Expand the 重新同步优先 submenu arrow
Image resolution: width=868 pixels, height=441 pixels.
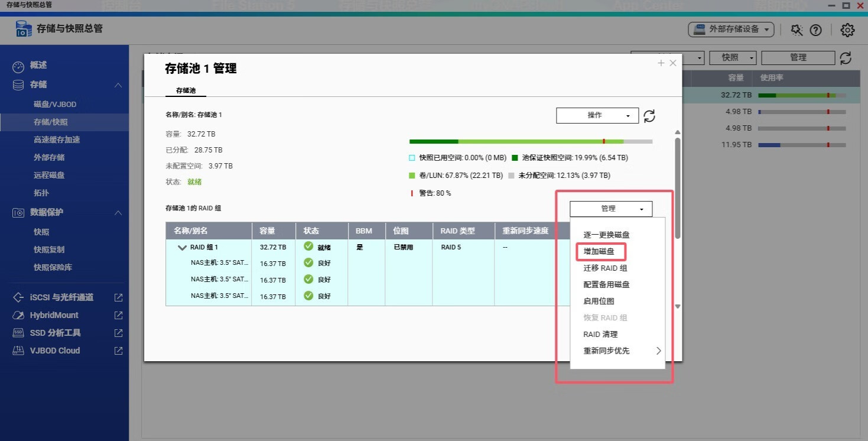coord(658,351)
